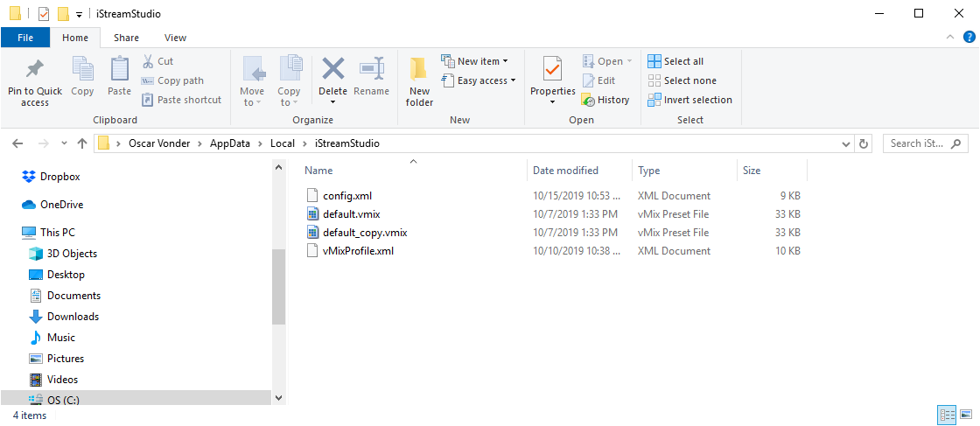980x426 pixels.
Task: Click the Edit ribbon button
Action: pyautogui.click(x=598, y=80)
